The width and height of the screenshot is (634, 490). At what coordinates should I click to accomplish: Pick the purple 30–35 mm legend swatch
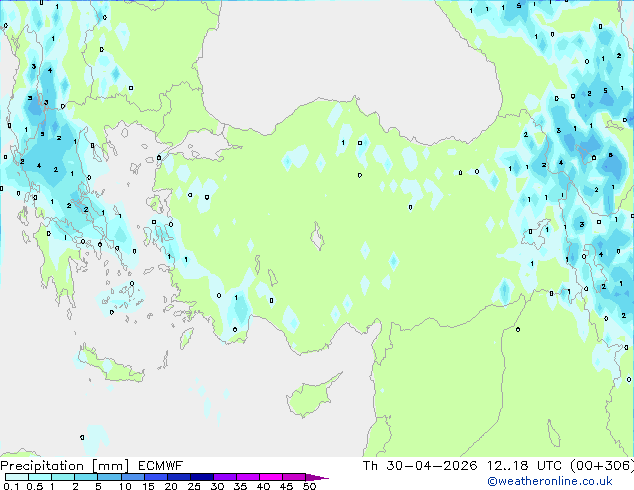(224, 477)
